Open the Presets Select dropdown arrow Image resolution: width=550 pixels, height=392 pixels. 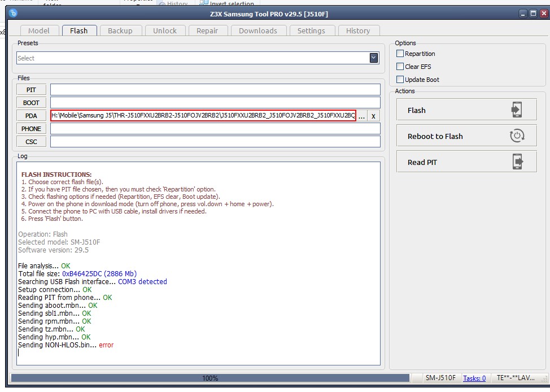pos(374,58)
